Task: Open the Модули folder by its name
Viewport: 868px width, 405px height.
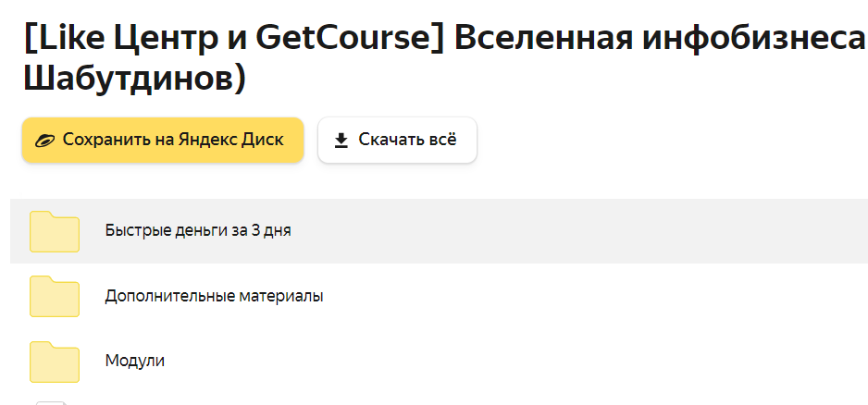Action: tap(135, 361)
